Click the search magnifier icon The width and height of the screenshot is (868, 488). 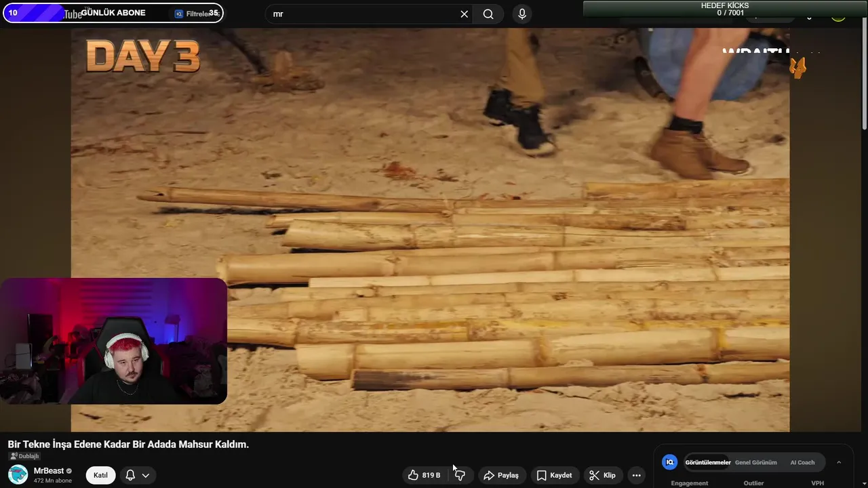pyautogui.click(x=488, y=14)
